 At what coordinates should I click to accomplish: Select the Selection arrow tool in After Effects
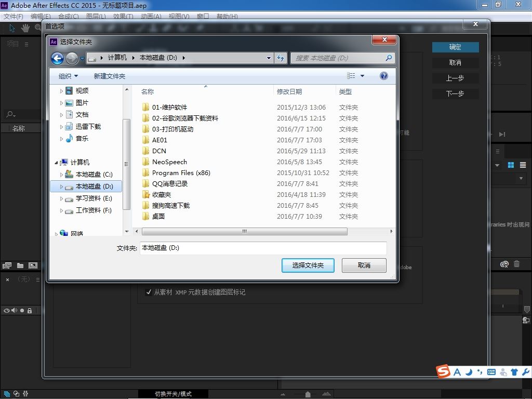pos(12,28)
